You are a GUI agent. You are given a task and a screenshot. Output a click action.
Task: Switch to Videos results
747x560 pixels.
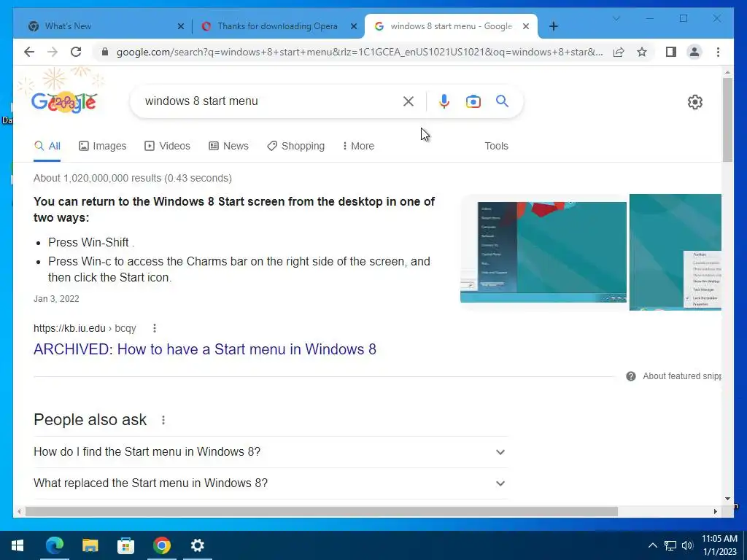[167, 146]
